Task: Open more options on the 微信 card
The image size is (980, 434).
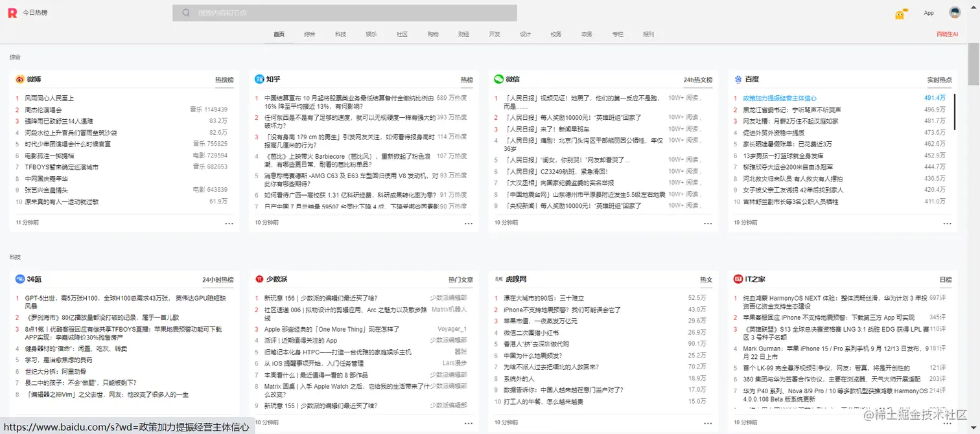Action: click(x=708, y=223)
